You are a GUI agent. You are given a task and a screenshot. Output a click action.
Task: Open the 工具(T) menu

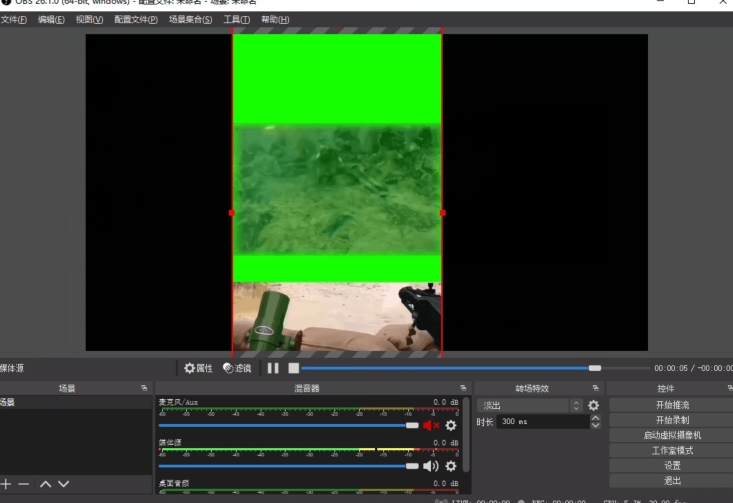click(x=237, y=20)
